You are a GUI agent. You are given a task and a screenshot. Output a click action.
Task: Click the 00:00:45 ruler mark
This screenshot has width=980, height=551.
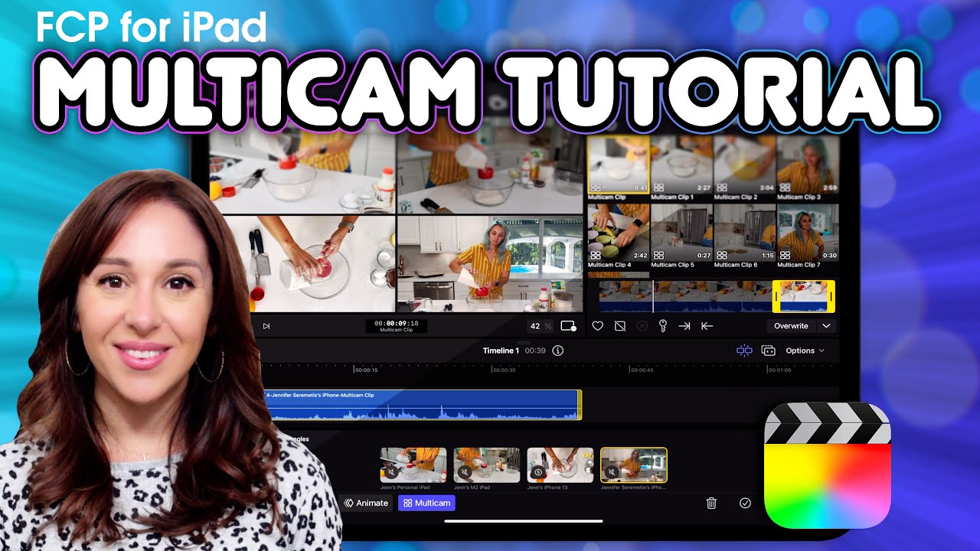(x=642, y=370)
